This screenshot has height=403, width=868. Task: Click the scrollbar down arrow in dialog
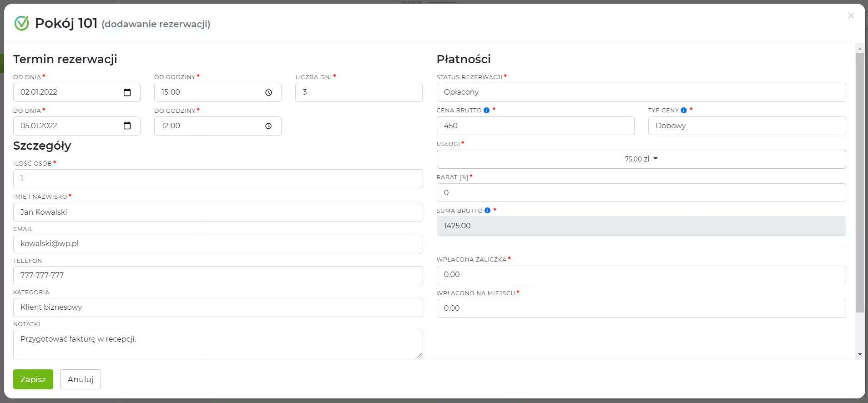[859, 354]
